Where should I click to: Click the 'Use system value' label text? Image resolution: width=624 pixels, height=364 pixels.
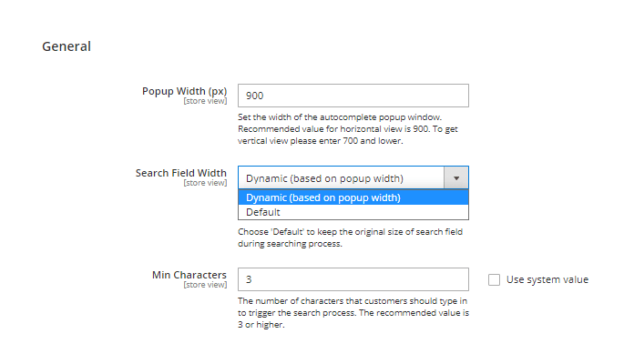[x=547, y=279]
